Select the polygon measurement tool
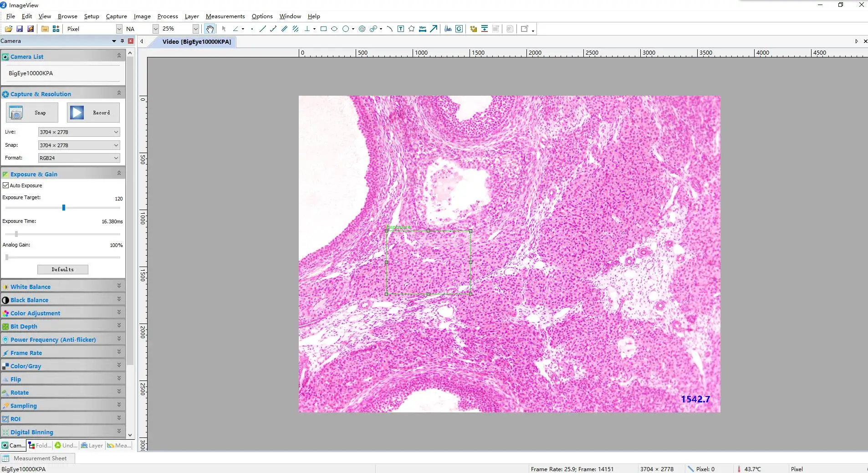Screen dimensions: 868x473 [x=412, y=29]
